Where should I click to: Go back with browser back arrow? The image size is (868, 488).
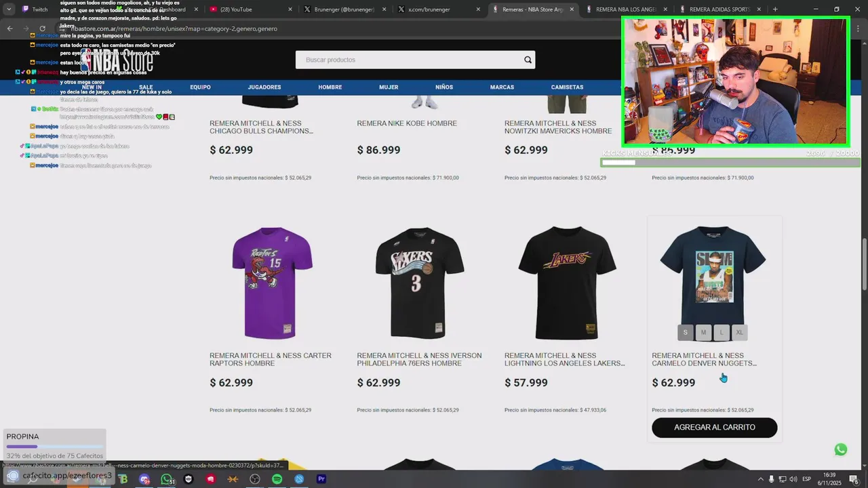(x=9, y=28)
